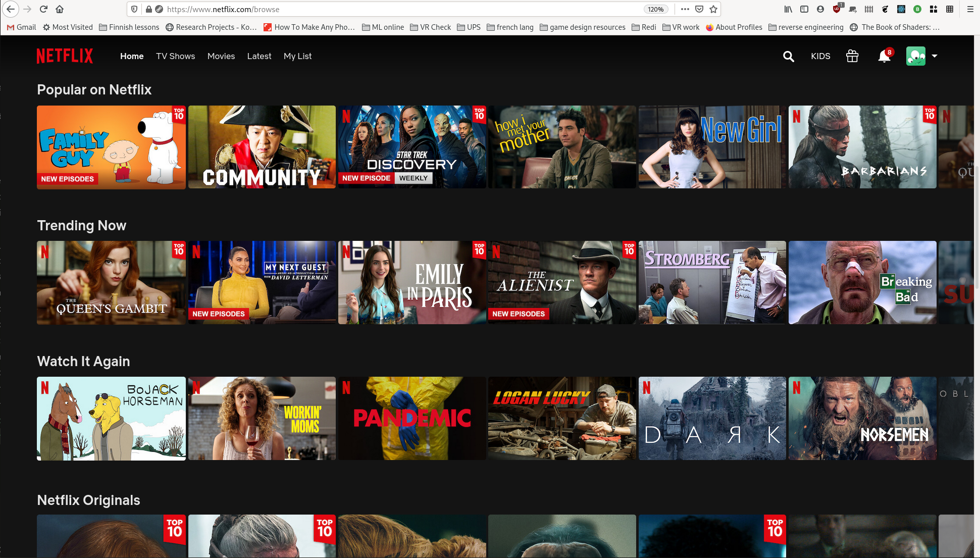Open The Book of Shaders bookmark
980x558 pixels.
click(895, 27)
